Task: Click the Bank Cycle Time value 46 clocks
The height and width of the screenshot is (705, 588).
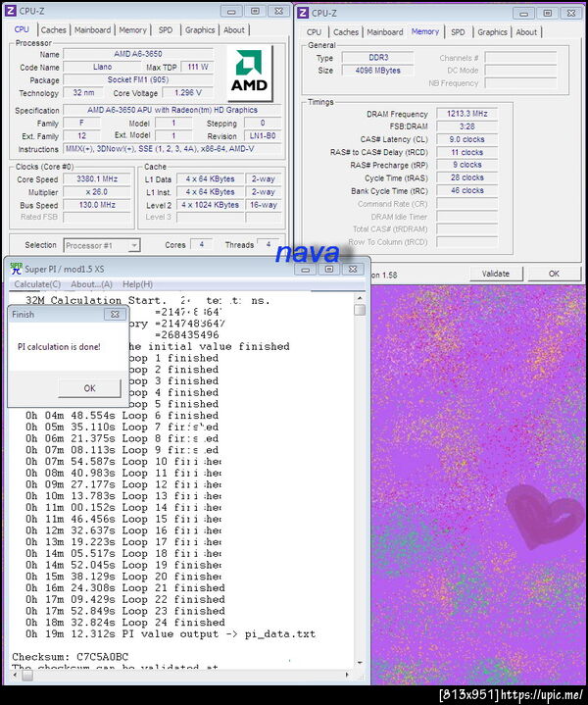Action: (466, 190)
